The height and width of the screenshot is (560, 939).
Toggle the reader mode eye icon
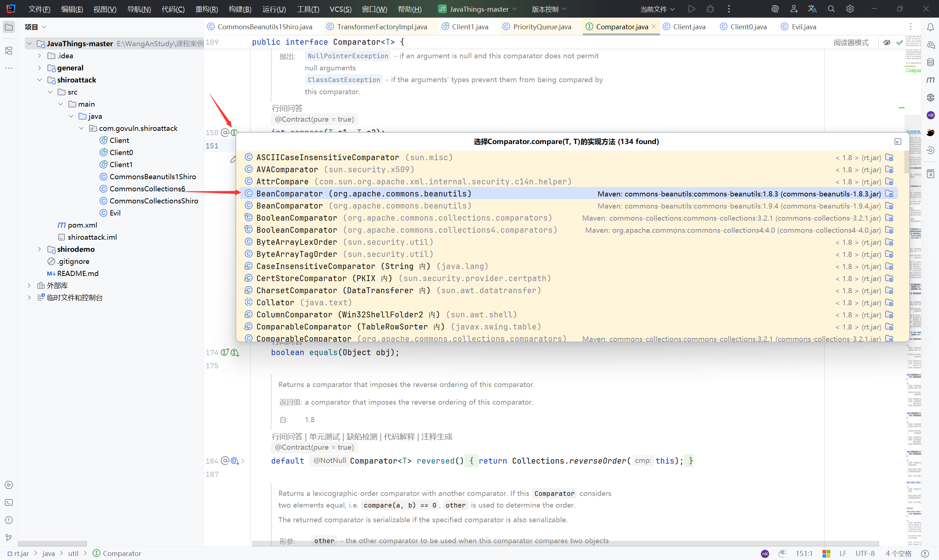pyautogui.click(x=887, y=43)
